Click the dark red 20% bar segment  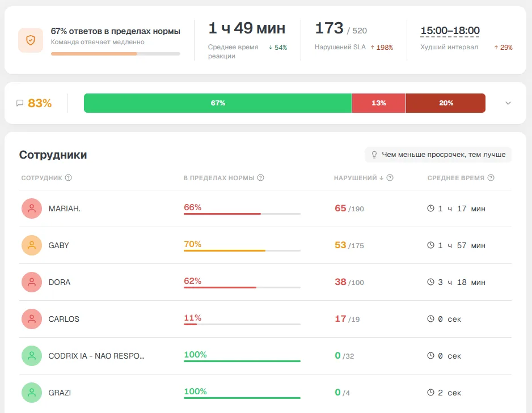click(446, 103)
